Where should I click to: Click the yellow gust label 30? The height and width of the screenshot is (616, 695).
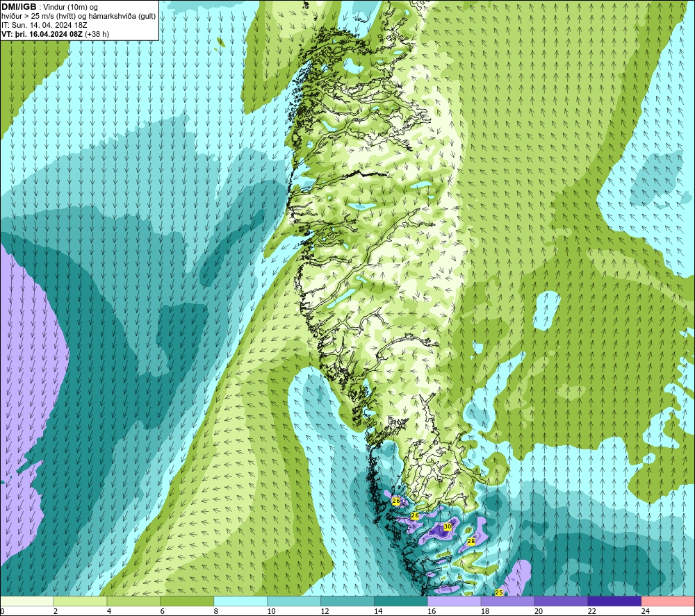(x=447, y=526)
